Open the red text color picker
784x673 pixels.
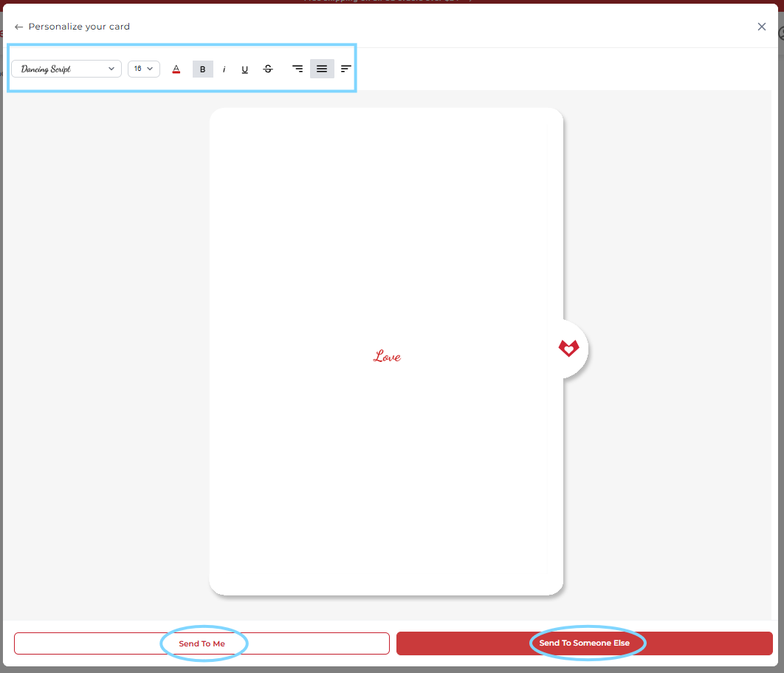click(176, 69)
